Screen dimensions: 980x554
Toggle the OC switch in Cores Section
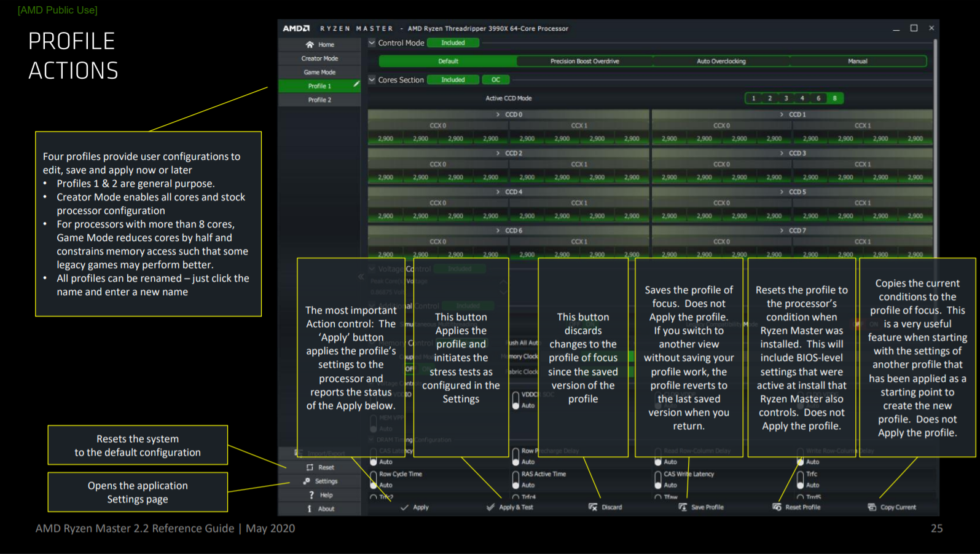[x=495, y=80]
